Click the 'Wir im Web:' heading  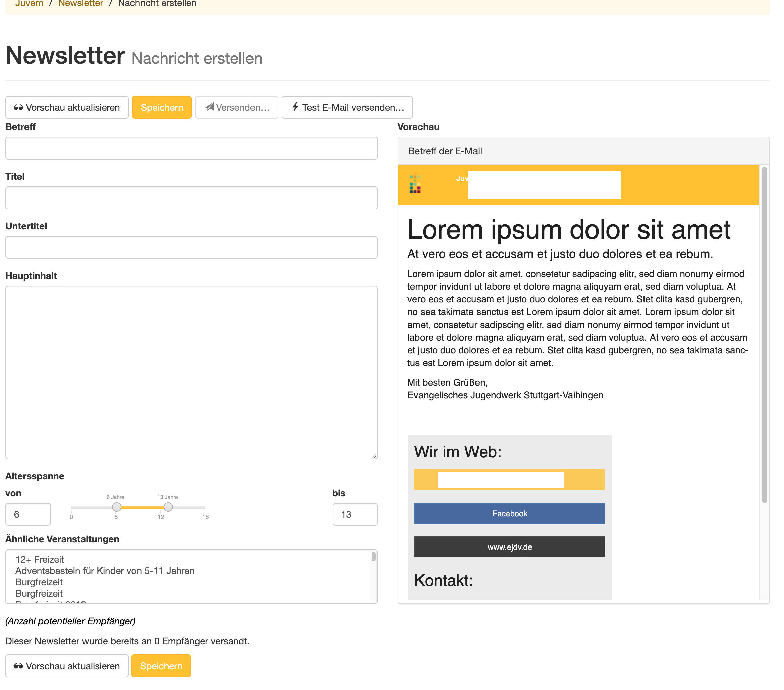(x=458, y=451)
